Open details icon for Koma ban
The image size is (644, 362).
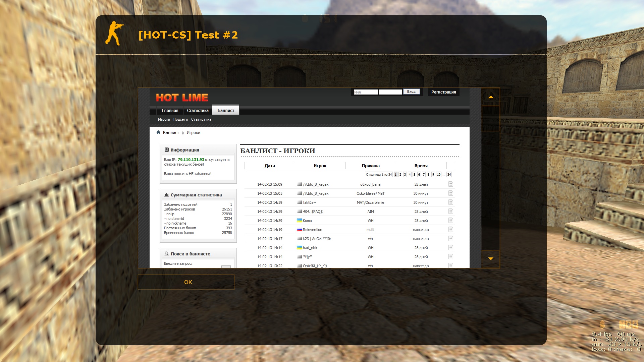[x=450, y=220]
